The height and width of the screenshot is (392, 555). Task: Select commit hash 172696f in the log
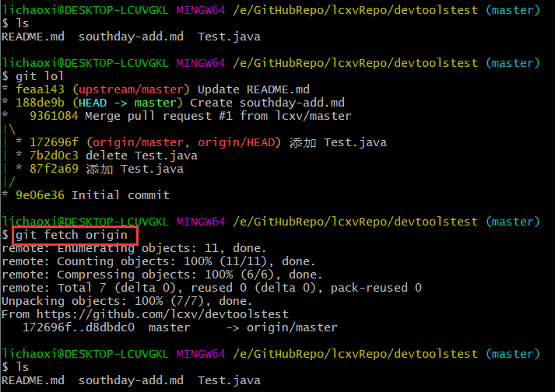tap(54, 142)
